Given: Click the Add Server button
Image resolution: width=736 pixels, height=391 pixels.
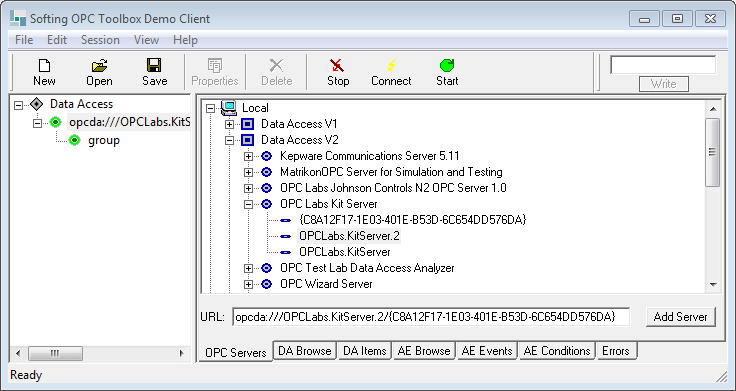Looking at the screenshot, I should 680,317.
